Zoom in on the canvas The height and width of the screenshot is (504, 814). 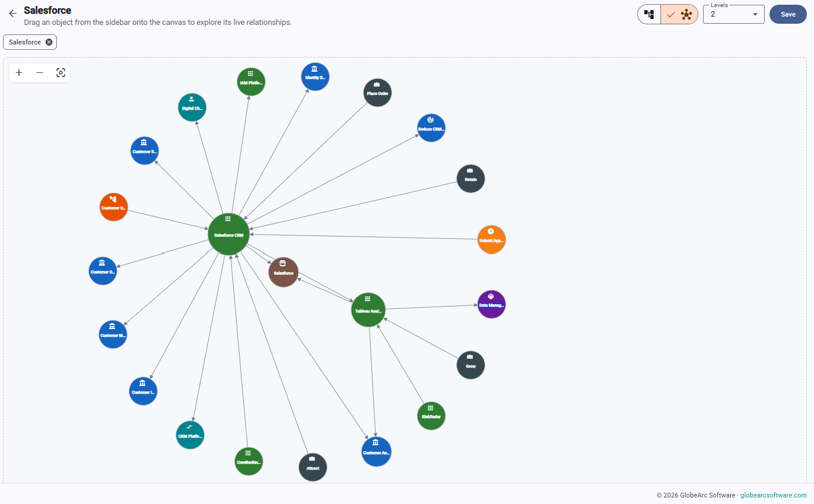(20, 73)
